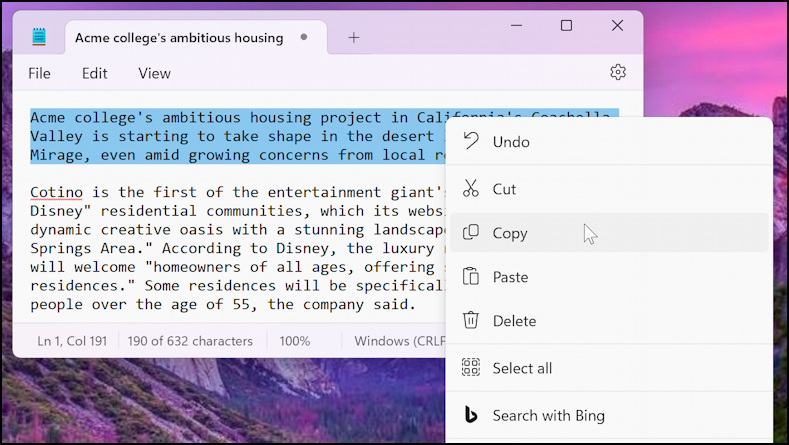789x445 pixels.
Task: Click the line starting 'will welcome "homeowners'
Action: coord(238,267)
